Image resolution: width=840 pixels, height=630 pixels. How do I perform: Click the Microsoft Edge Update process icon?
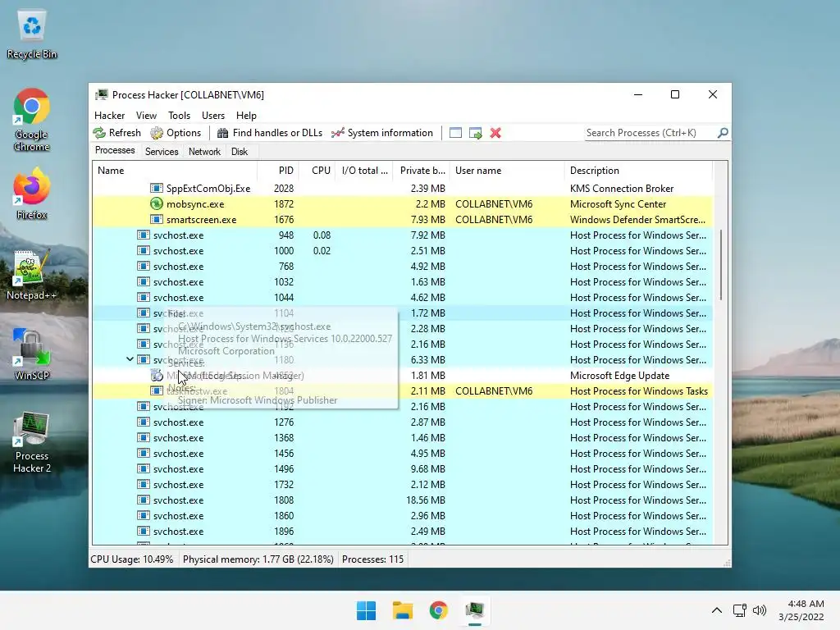157,375
